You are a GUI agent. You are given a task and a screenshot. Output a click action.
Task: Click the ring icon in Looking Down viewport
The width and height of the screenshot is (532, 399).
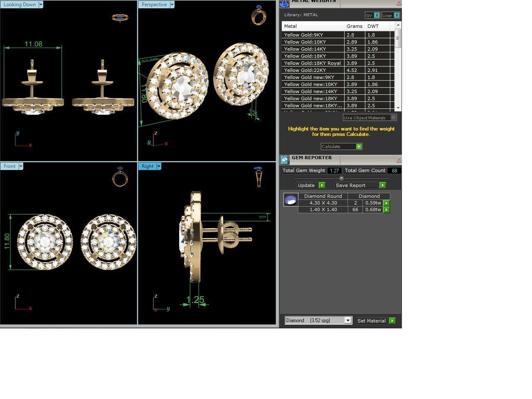click(120, 17)
